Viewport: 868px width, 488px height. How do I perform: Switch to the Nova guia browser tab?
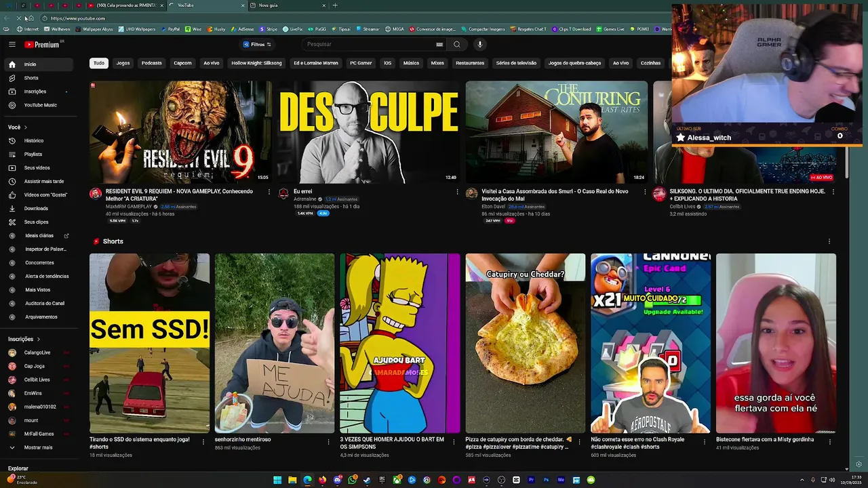(288, 5)
